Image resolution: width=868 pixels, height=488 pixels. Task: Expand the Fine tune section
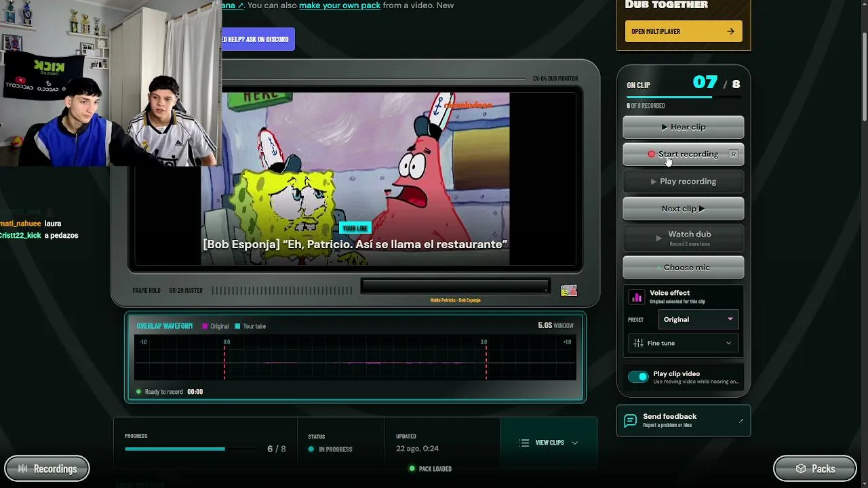(x=683, y=343)
